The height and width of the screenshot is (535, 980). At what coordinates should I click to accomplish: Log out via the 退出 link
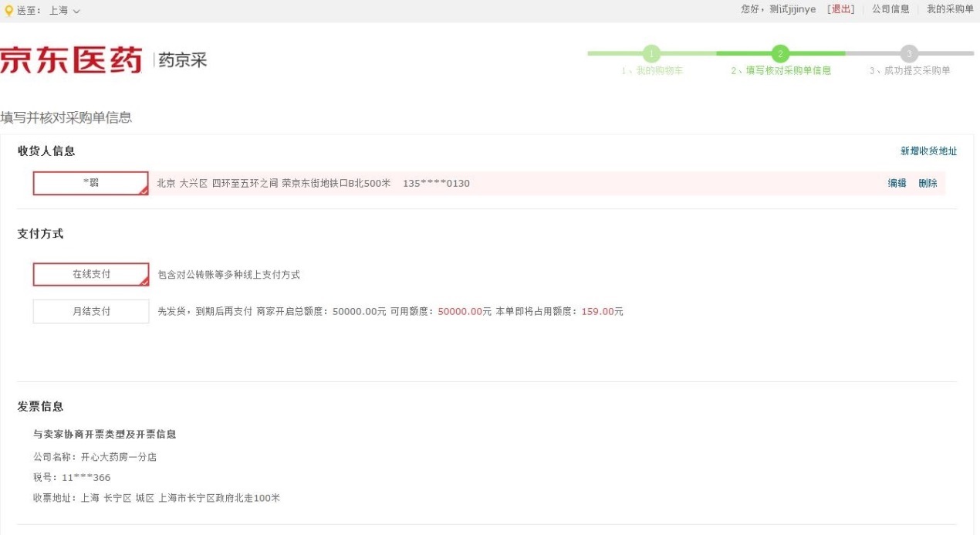click(x=840, y=9)
